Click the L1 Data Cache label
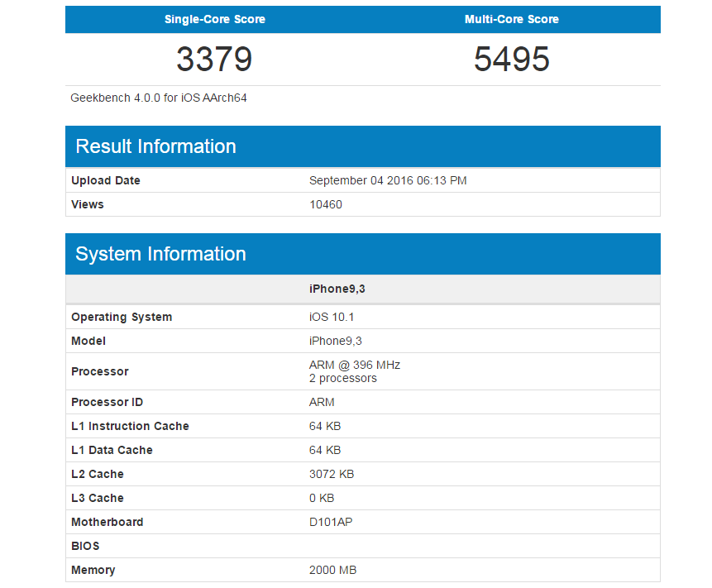 point(112,451)
